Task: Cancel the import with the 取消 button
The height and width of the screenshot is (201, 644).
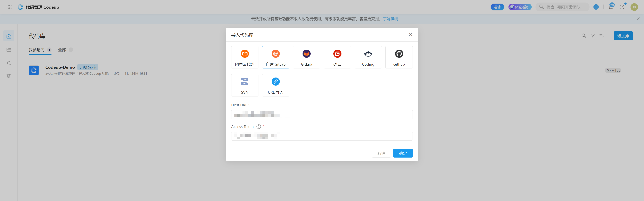Action: [x=381, y=153]
